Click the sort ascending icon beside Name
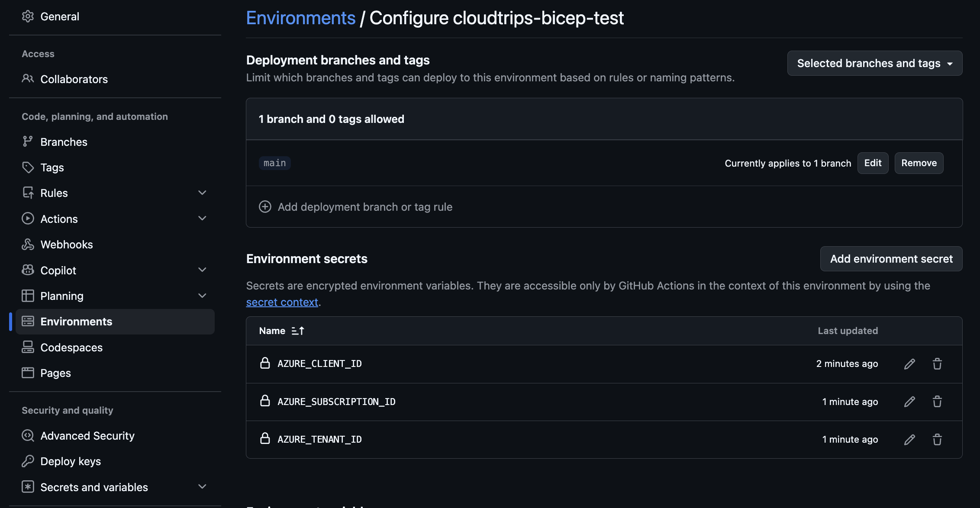This screenshot has width=980, height=508. 298,331
